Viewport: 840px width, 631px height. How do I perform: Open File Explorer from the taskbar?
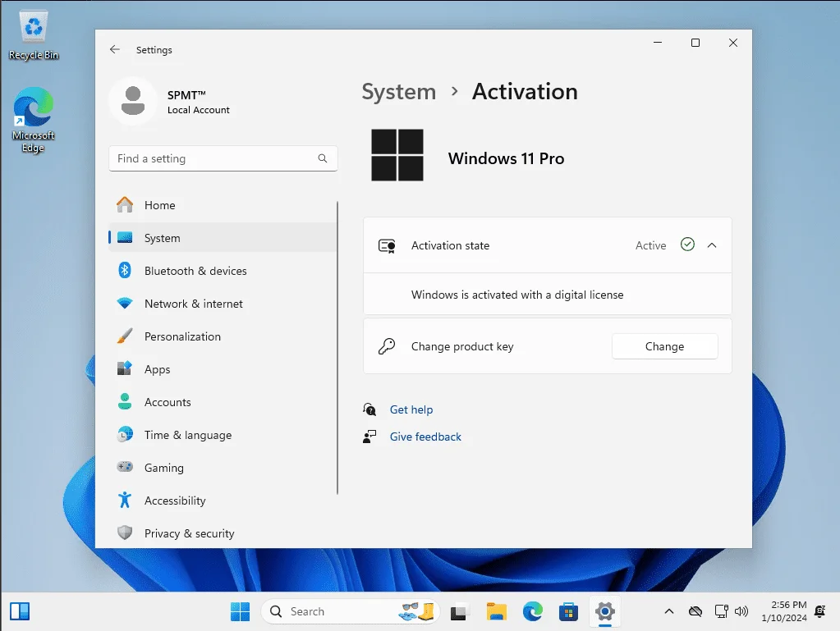point(497,611)
